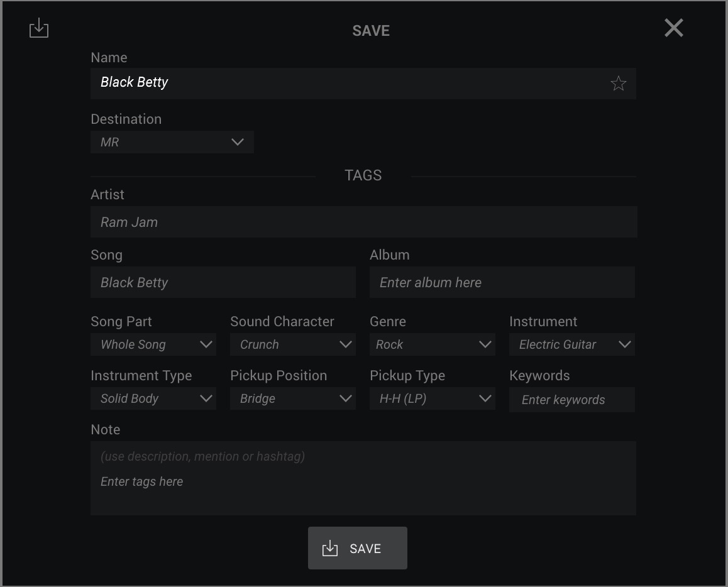Click the SAVE button at bottom
This screenshot has height=587, width=728.
point(358,548)
